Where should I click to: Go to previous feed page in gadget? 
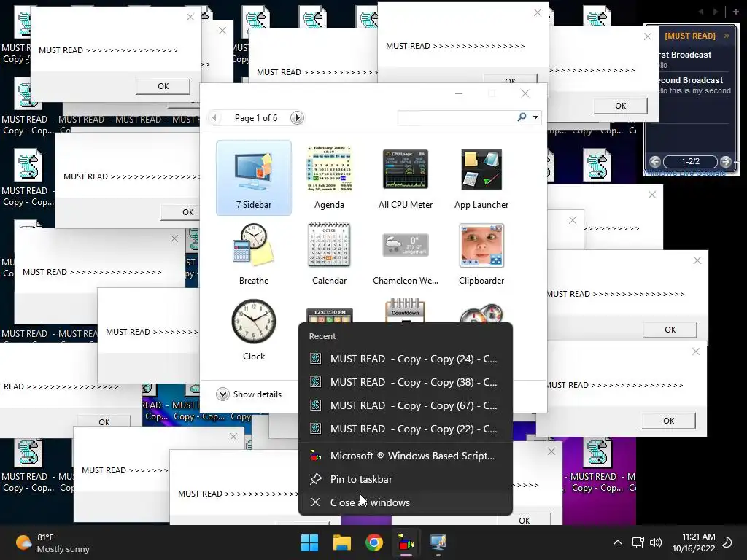coord(655,161)
